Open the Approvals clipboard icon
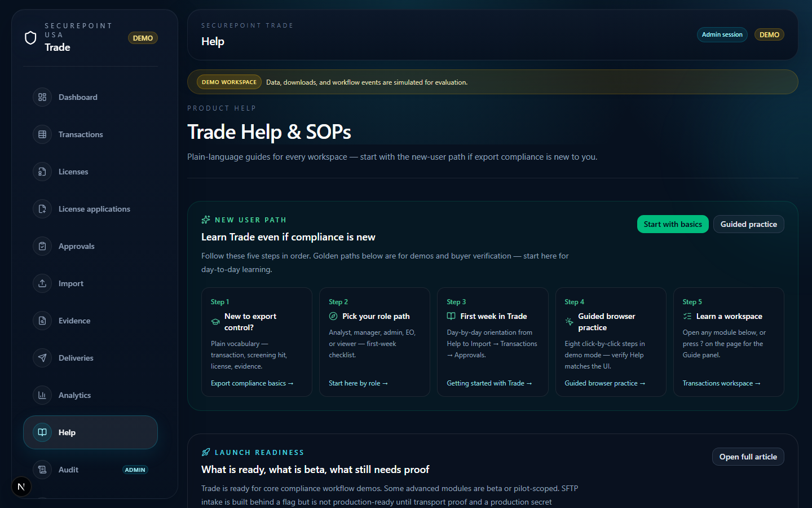This screenshot has width=812, height=508. 42,246
